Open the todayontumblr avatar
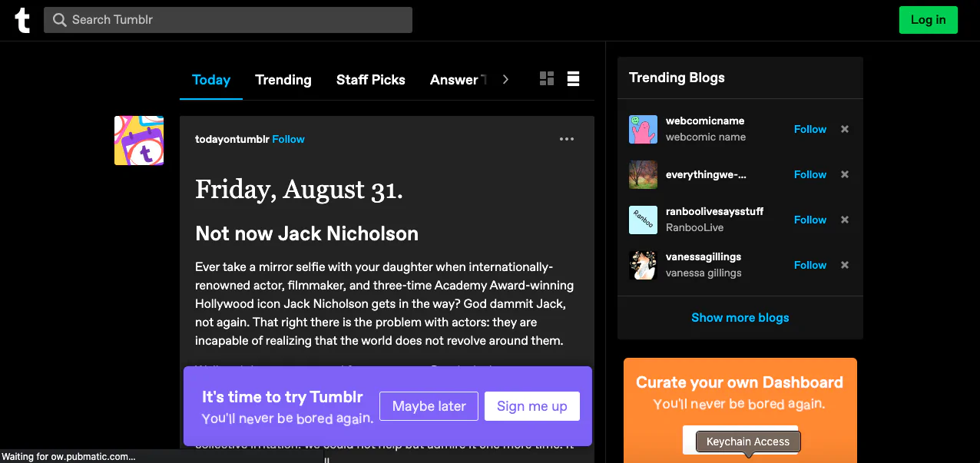Screen dimensions: 980x463 click(x=139, y=141)
